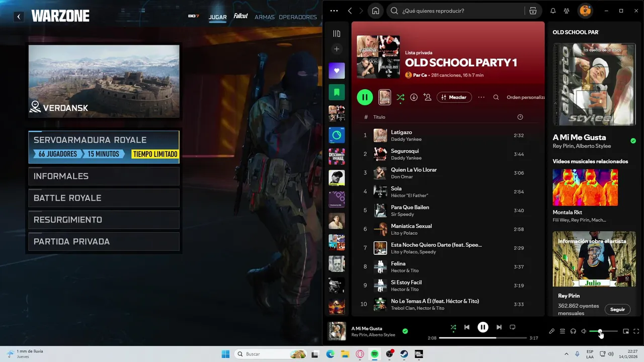Image resolution: width=644 pixels, height=362 pixels.
Task: Open Steam from the taskbar
Action: pos(404,354)
